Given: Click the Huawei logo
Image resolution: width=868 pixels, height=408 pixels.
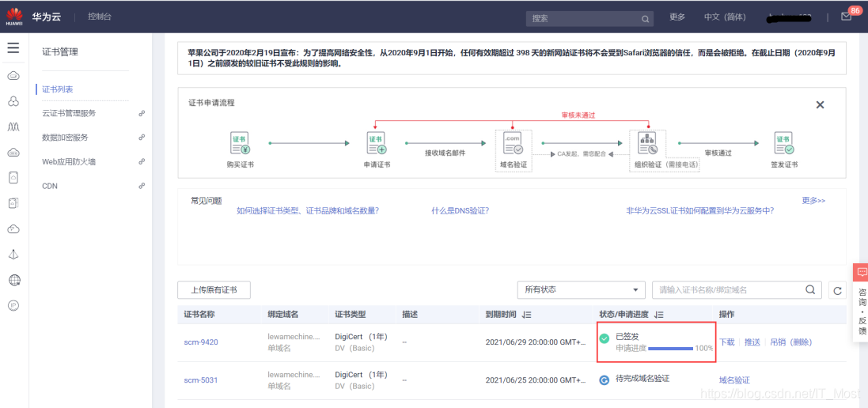Looking at the screenshot, I should 14,17.
